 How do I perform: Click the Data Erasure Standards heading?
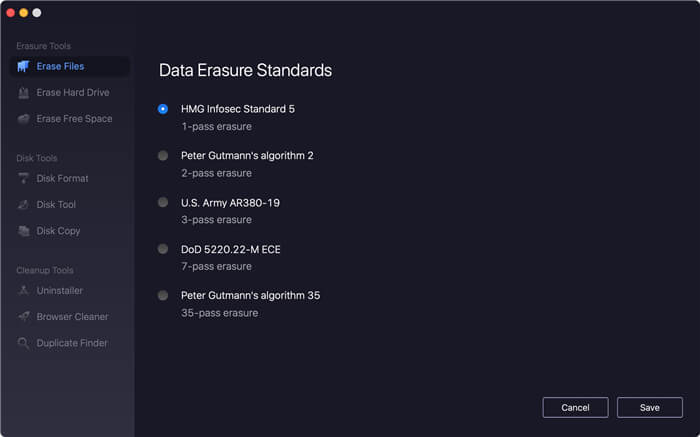pyautogui.click(x=246, y=71)
